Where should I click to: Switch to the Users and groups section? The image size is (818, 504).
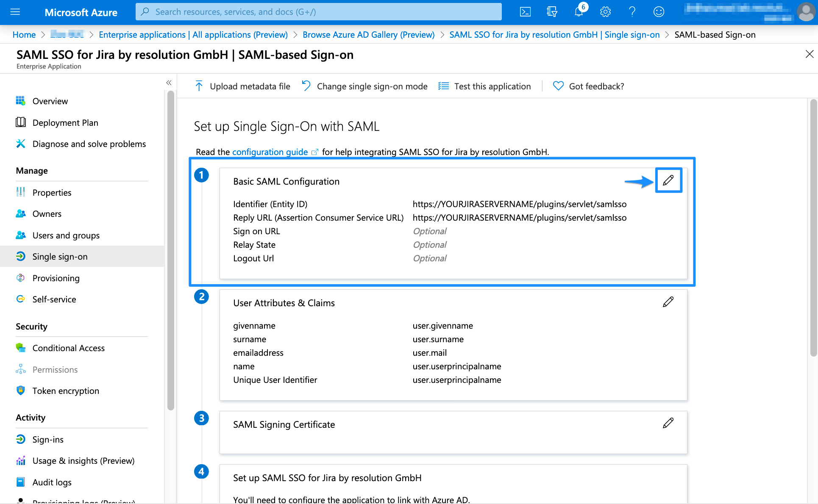tap(66, 235)
